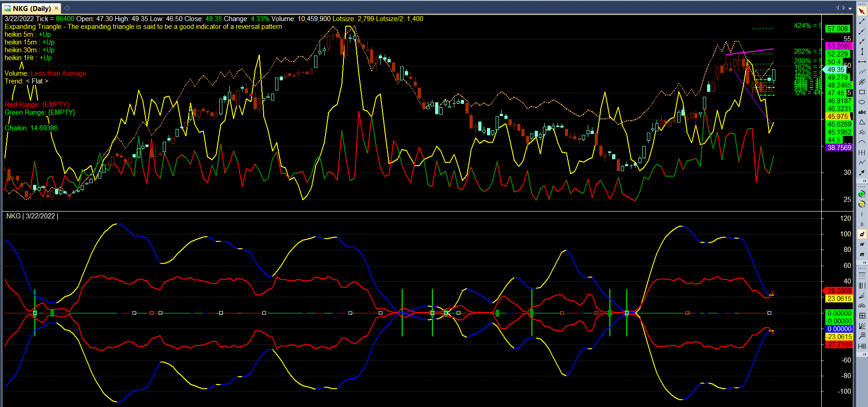Viewport: 868px width, 407px height.
Task: Select the Gann fan tool
Action: 862,326
